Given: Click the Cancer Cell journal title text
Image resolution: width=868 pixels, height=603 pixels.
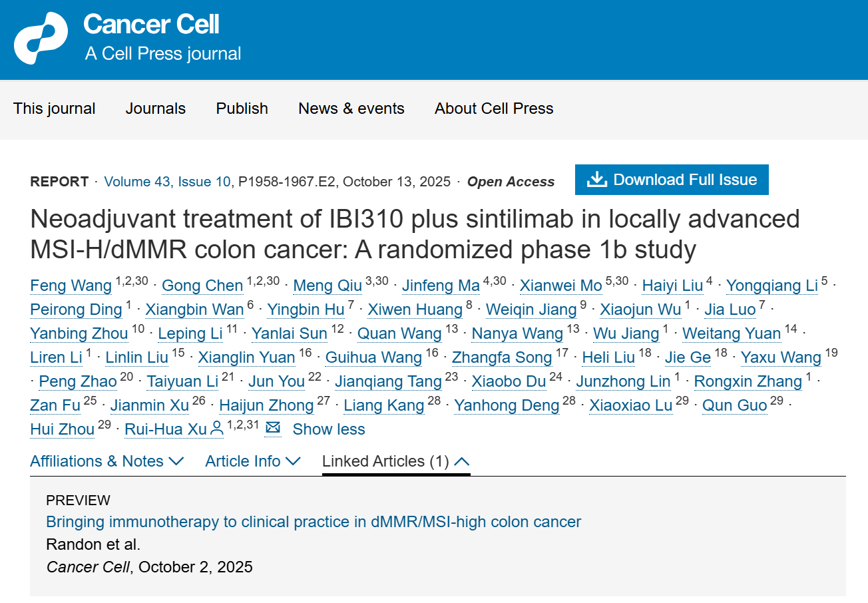Looking at the screenshot, I should pos(151,25).
